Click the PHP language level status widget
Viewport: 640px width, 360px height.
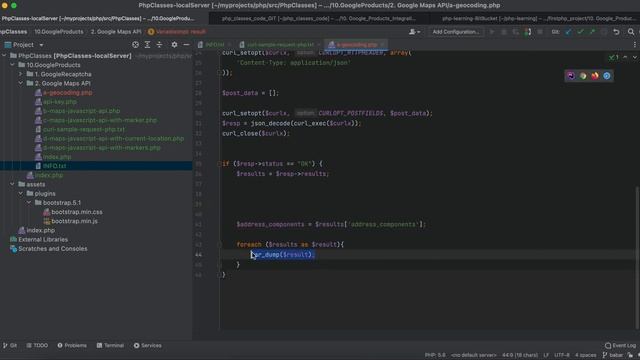pos(435,355)
